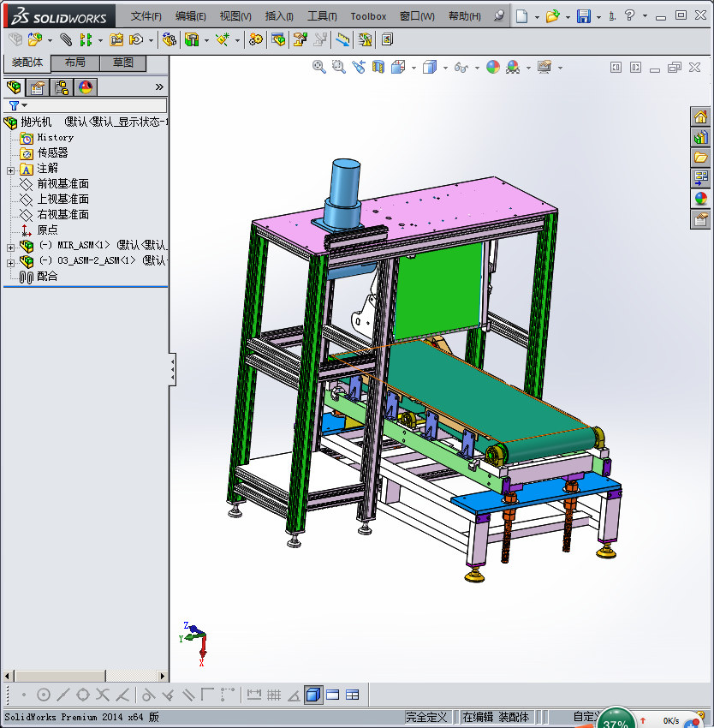
Task: Click the Linear Component Pattern icon
Action: click(86, 39)
